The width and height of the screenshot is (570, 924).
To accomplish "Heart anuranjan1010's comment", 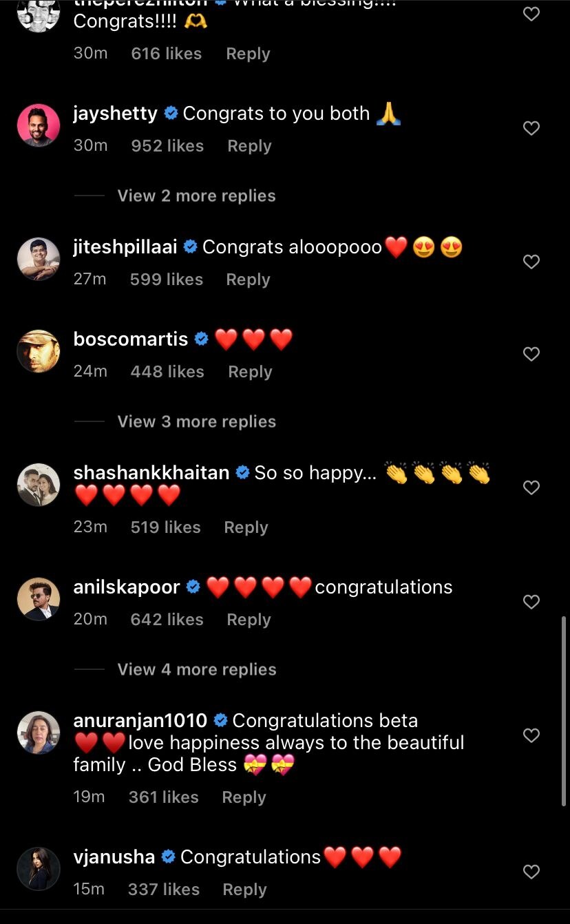I will (x=531, y=735).
